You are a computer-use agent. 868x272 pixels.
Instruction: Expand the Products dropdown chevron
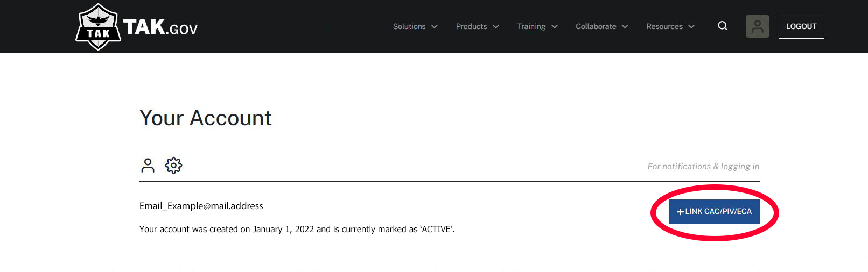pyautogui.click(x=496, y=27)
